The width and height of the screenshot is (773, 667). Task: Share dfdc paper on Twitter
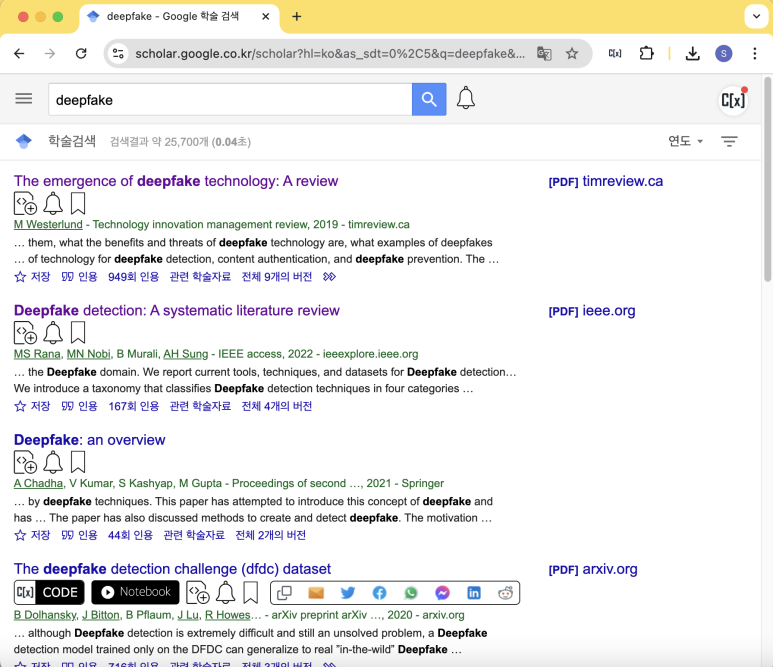[348, 593]
